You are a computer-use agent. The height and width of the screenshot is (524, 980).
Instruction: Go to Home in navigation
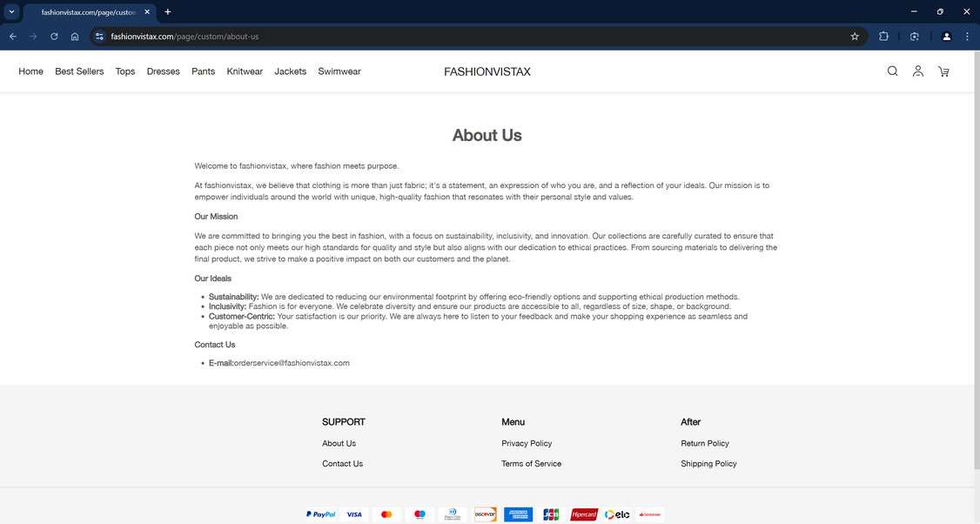tap(30, 71)
